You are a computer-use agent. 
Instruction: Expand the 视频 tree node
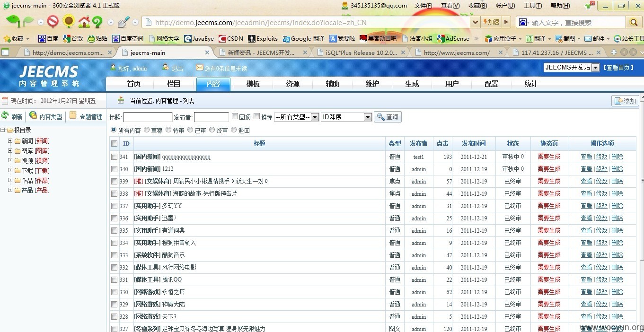(x=10, y=160)
